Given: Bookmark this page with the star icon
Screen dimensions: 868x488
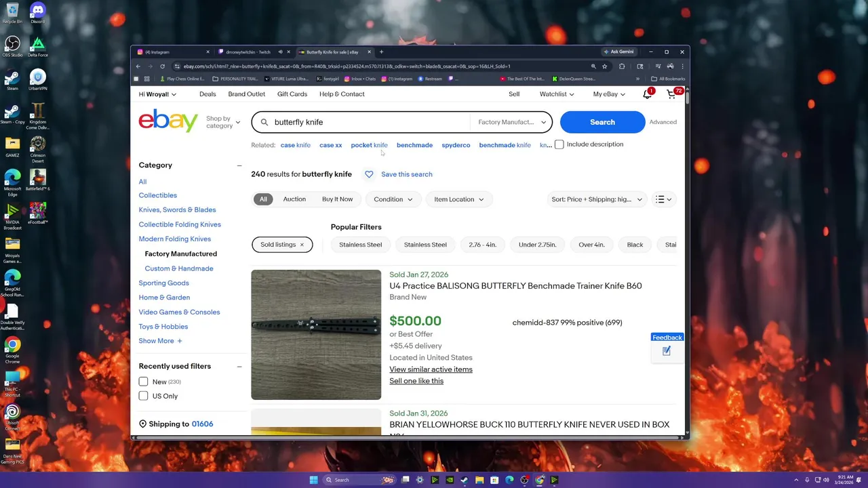Looking at the screenshot, I should pyautogui.click(x=604, y=66).
